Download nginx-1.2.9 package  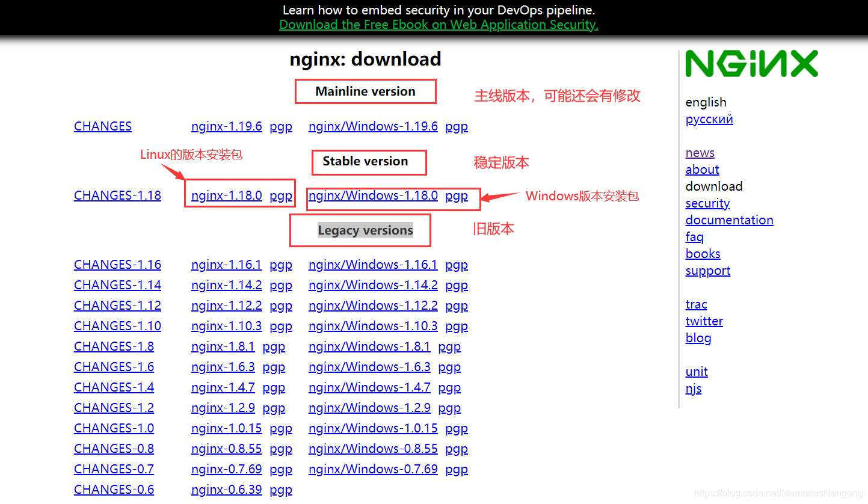point(223,408)
